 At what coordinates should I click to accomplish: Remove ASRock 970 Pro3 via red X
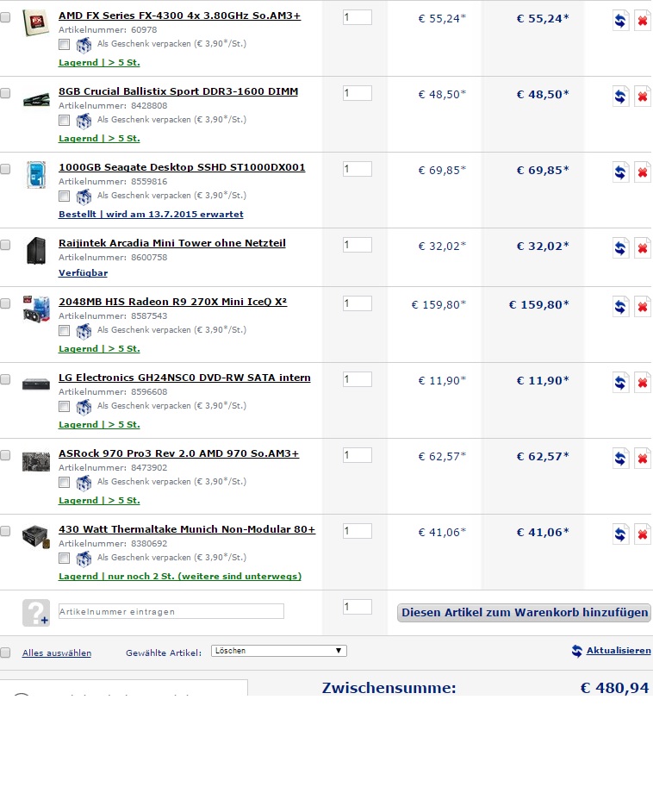642,459
